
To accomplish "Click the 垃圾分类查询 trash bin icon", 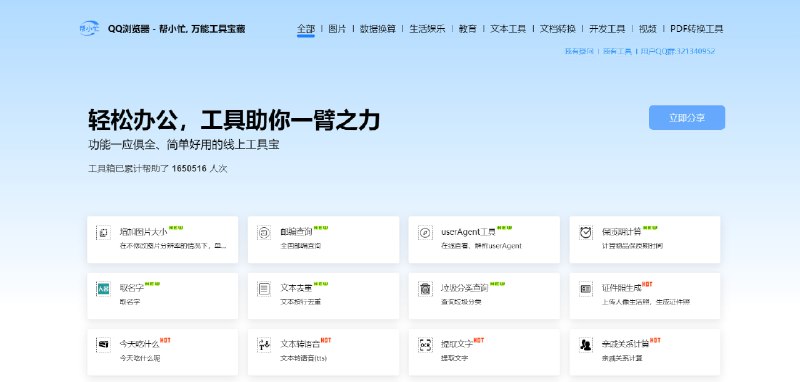I will [x=425, y=289].
